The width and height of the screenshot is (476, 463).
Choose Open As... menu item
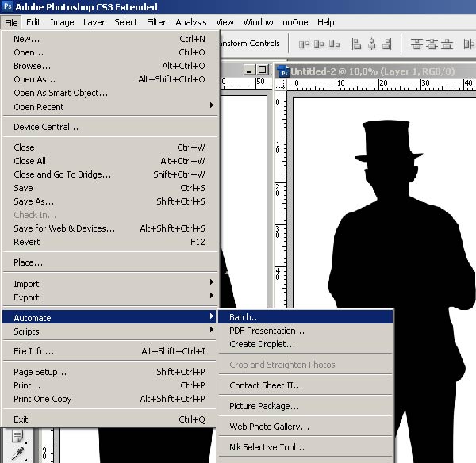110,79
